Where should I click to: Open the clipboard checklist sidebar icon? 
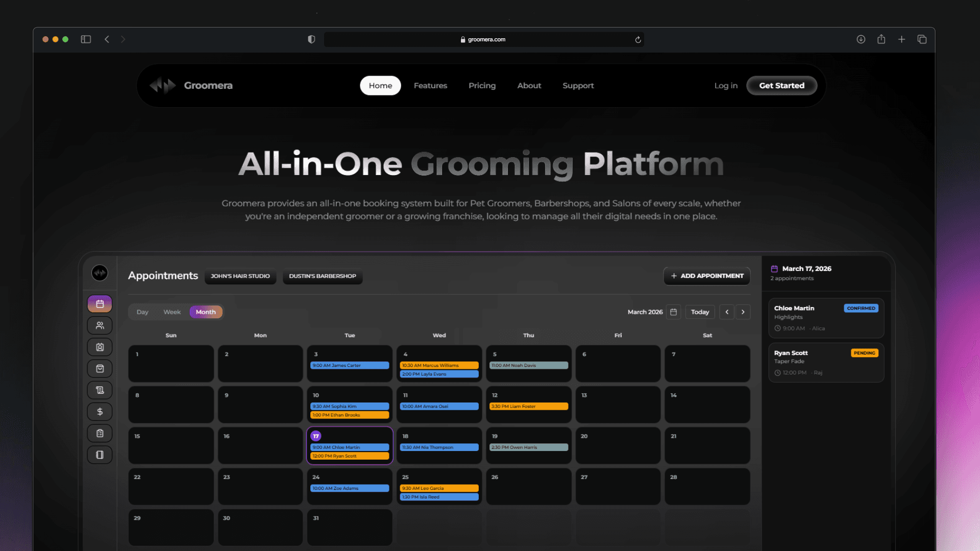click(100, 433)
